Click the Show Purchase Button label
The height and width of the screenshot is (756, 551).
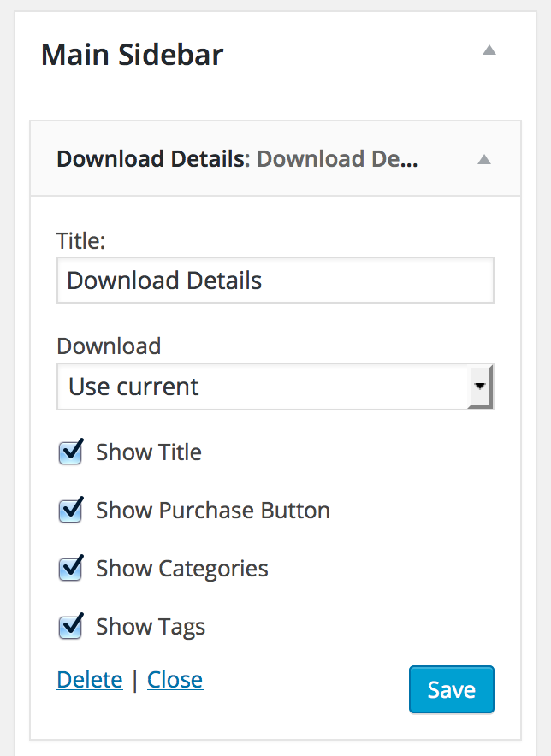tap(213, 511)
